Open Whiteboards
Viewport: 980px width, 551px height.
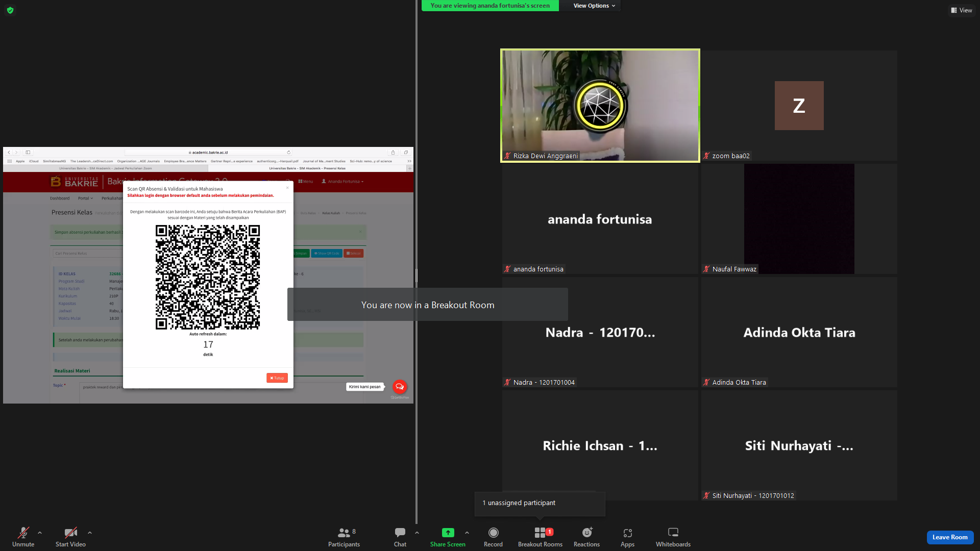[x=673, y=537]
